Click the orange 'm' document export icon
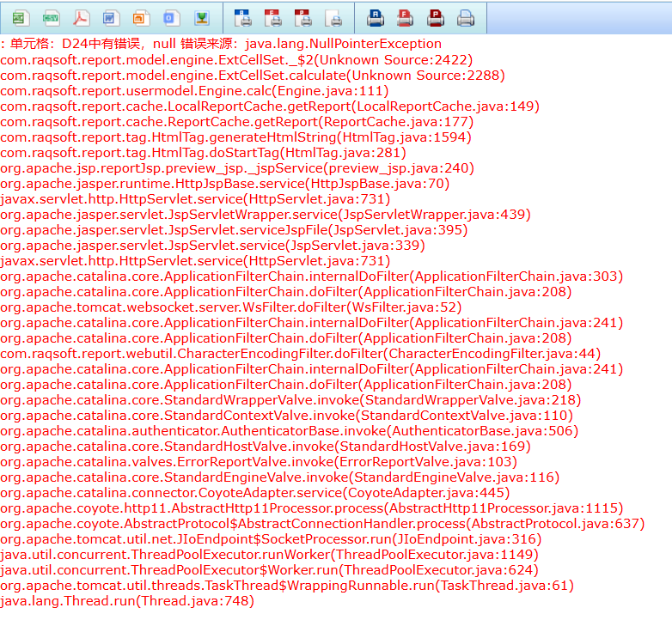672x620 pixels. (x=141, y=18)
